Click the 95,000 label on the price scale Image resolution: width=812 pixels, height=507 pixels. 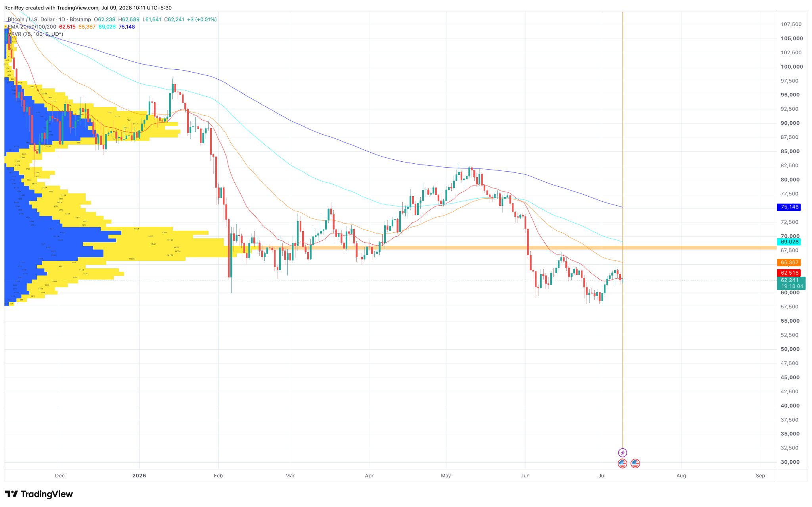pyautogui.click(x=790, y=95)
